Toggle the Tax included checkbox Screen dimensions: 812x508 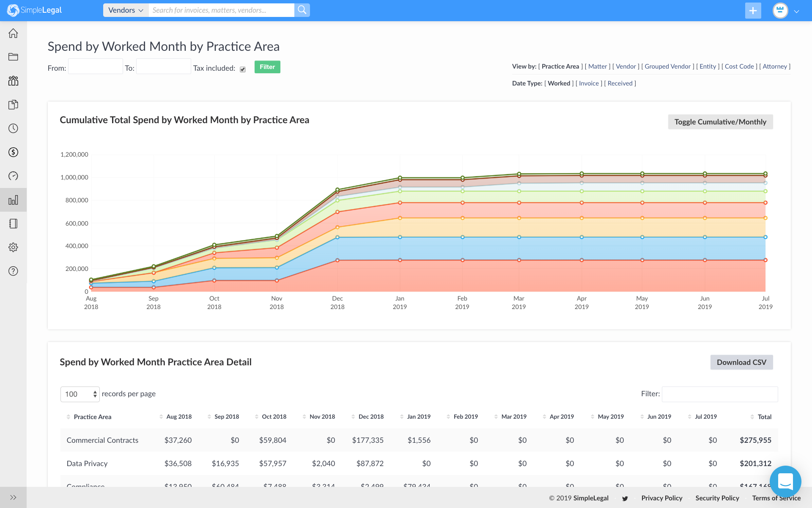[x=243, y=69]
